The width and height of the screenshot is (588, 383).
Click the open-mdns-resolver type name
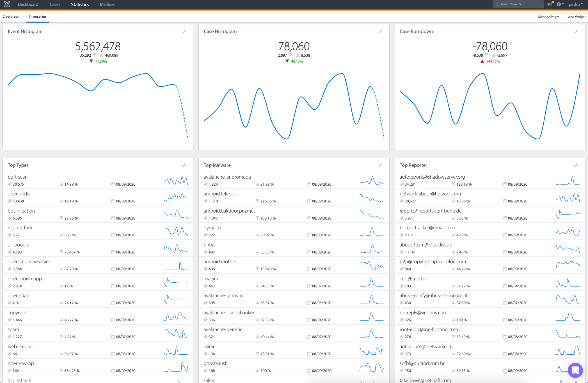pyautogui.click(x=29, y=262)
